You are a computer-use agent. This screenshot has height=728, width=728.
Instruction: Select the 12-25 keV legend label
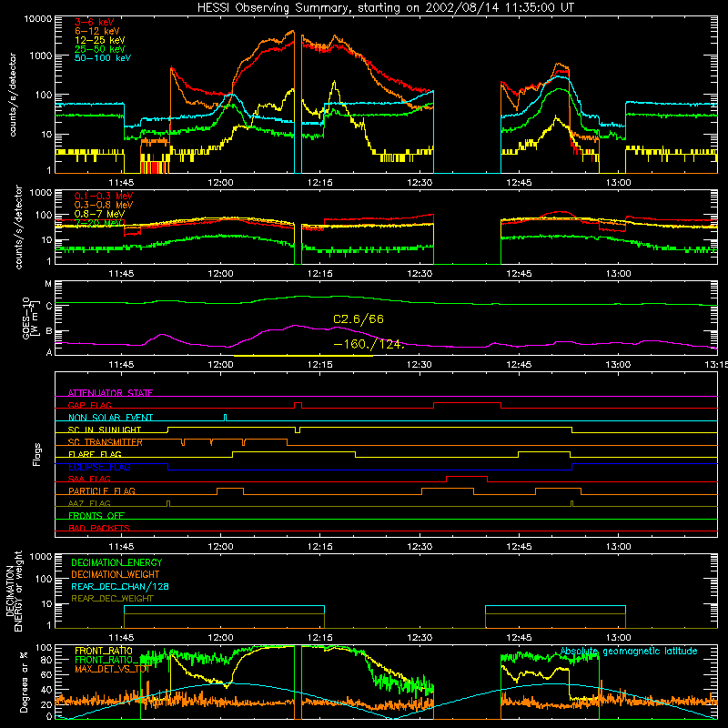click(x=99, y=40)
